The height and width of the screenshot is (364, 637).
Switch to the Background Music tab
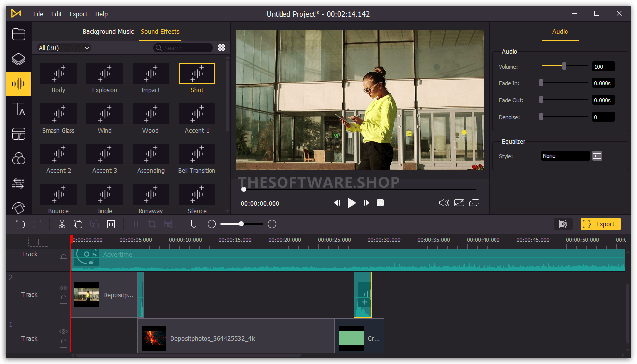(108, 31)
